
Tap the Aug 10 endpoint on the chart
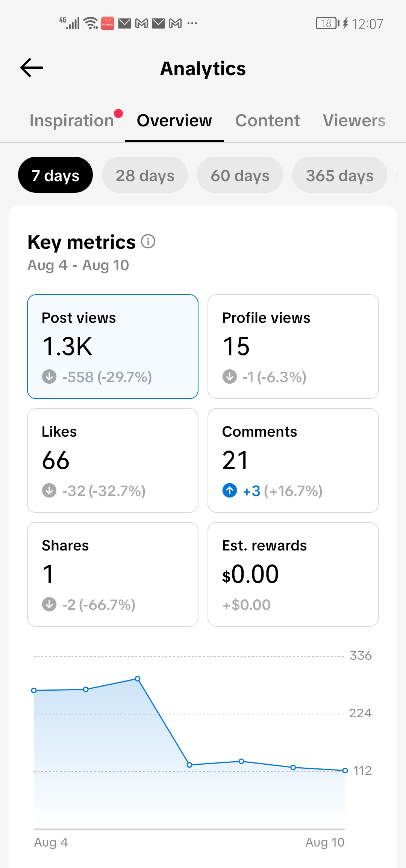(345, 770)
